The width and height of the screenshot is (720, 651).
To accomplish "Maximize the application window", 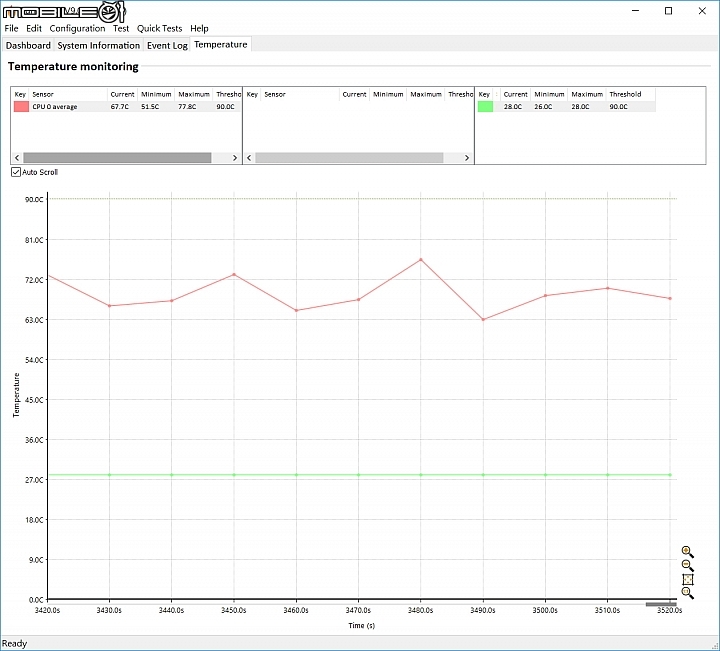I will tap(669, 11).
